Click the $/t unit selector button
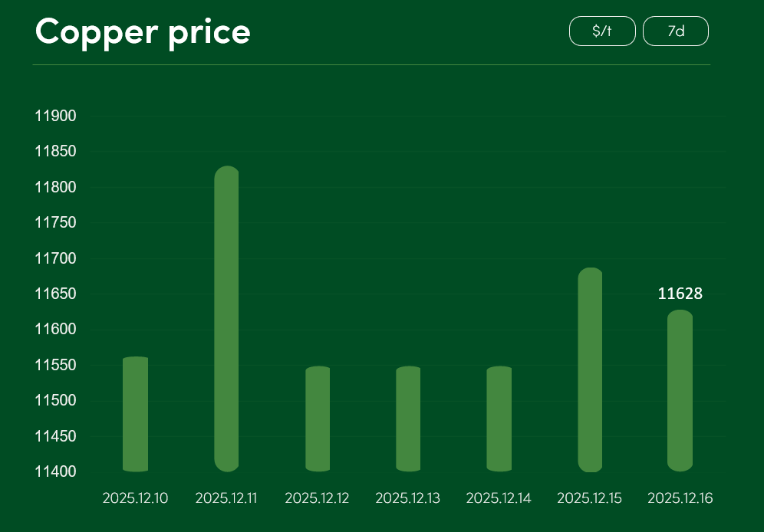Viewport: 764px width, 532px height. (x=602, y=31)
